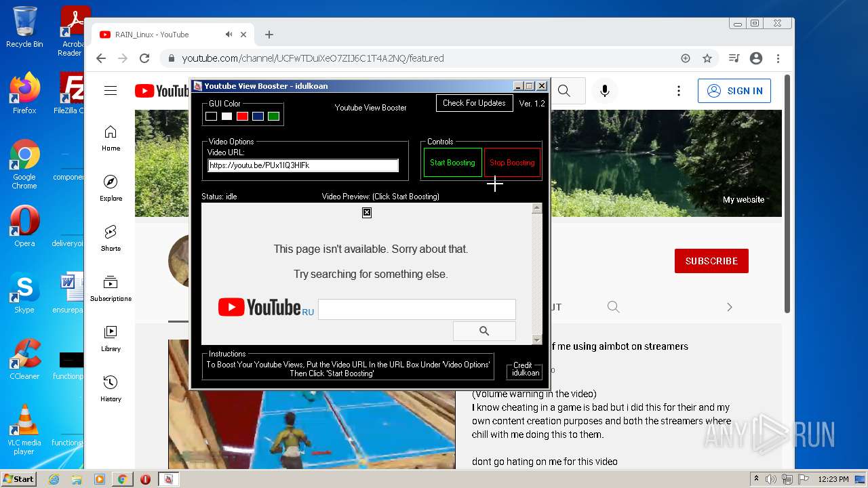
Task: Click the red SUBSCRIBE button
Action: (711, 261)
